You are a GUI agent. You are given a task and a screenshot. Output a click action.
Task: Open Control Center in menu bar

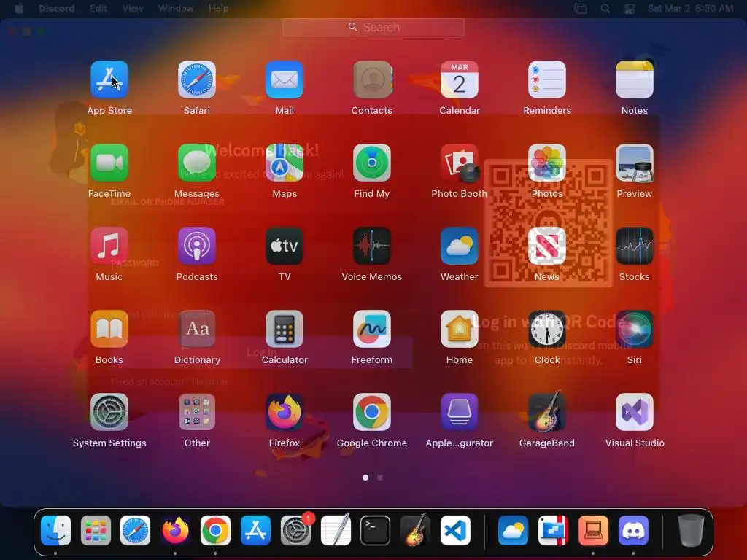tap(630, 9)
